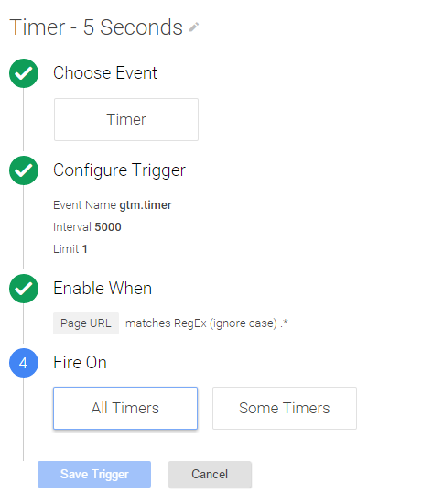The height and width of the screenshot is (504, 433).
Task: Click the Cancel button
Action: tap(210, 475)
